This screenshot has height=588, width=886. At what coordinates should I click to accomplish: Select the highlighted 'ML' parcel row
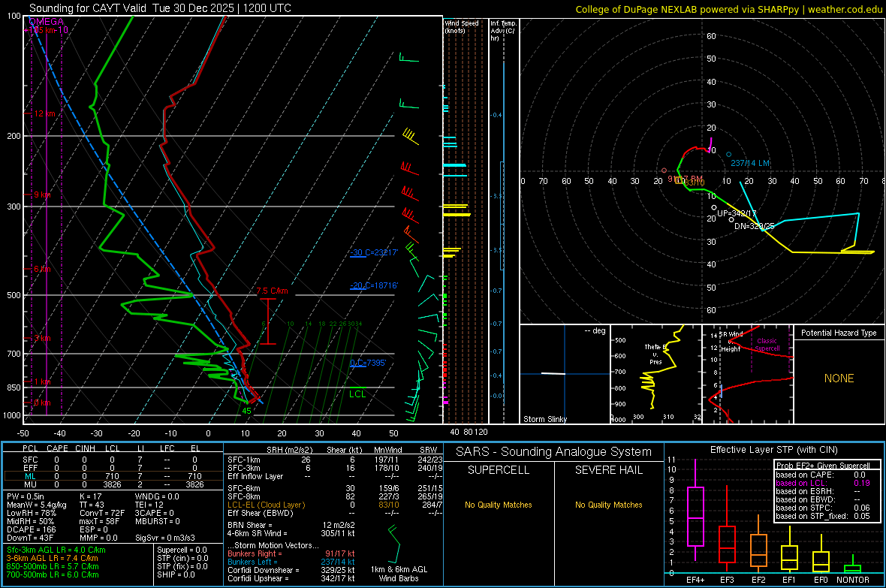tap(113, 476)
